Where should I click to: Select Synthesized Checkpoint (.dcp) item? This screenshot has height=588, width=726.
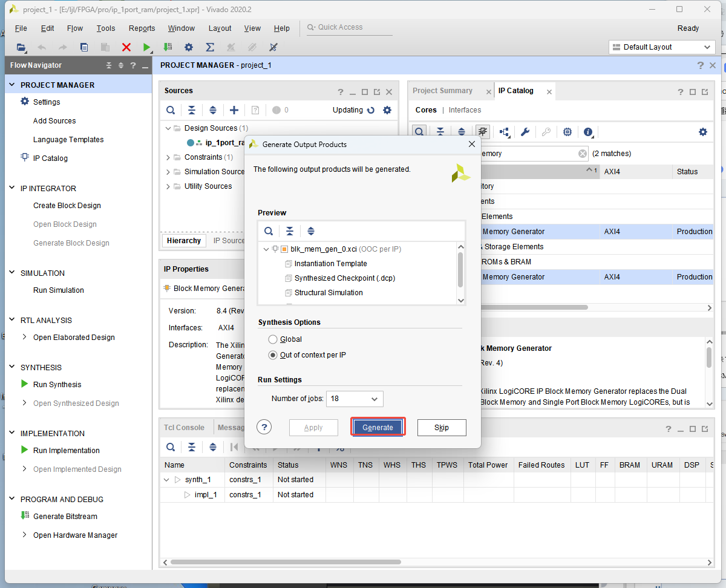(345, 278)
